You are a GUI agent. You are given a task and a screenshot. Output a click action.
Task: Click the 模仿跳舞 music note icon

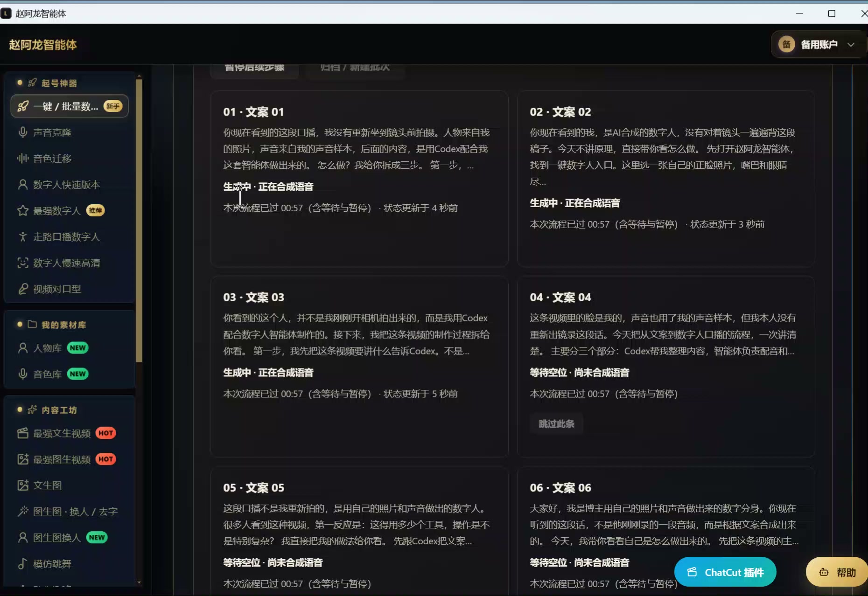coord(22,564)
